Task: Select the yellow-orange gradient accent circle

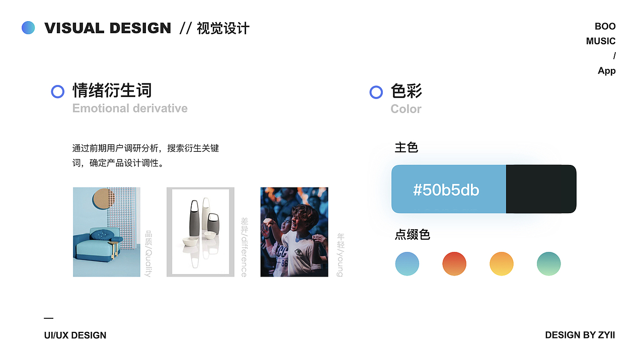Action: [x=502, y=264]
